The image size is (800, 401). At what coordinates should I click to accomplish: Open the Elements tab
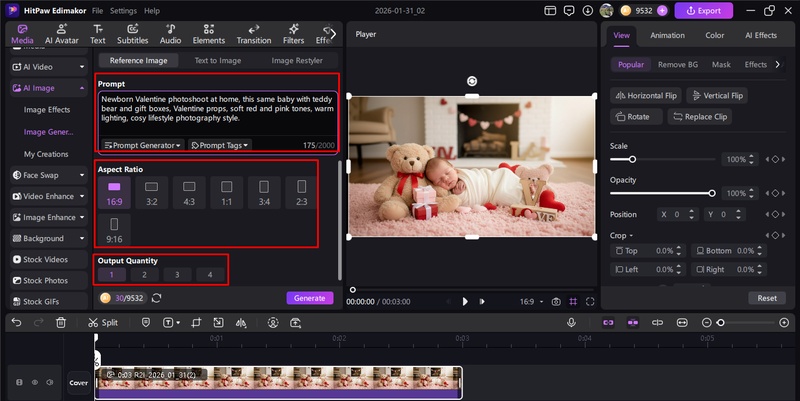coord(209,34)
